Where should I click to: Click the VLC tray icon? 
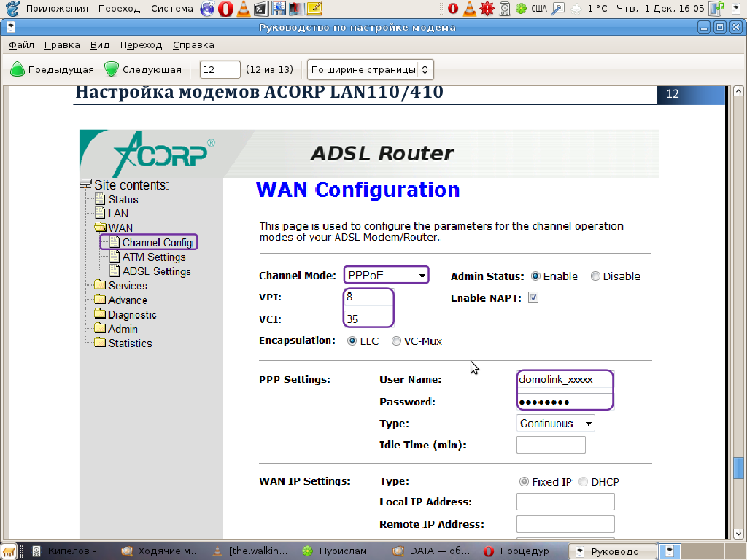(470, 9)
